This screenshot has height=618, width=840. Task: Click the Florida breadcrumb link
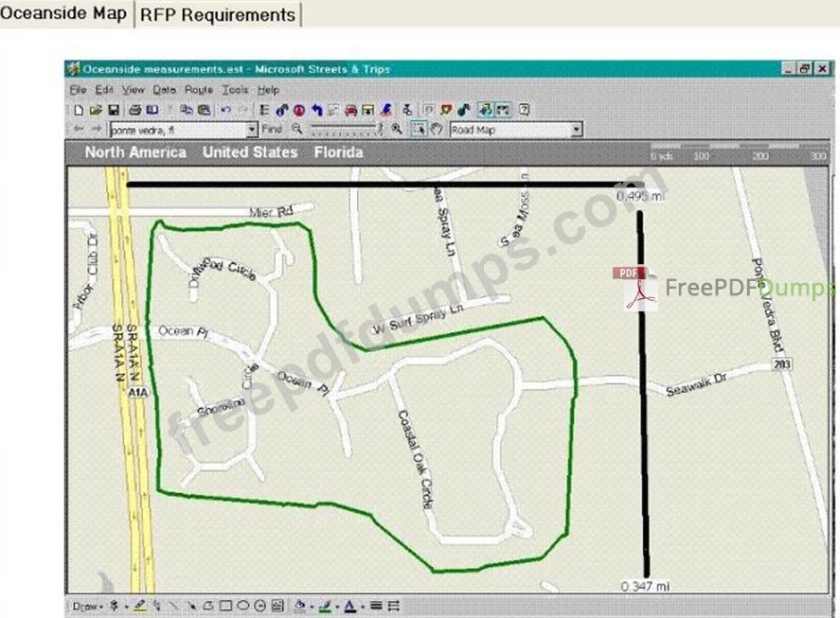(339, 152)
